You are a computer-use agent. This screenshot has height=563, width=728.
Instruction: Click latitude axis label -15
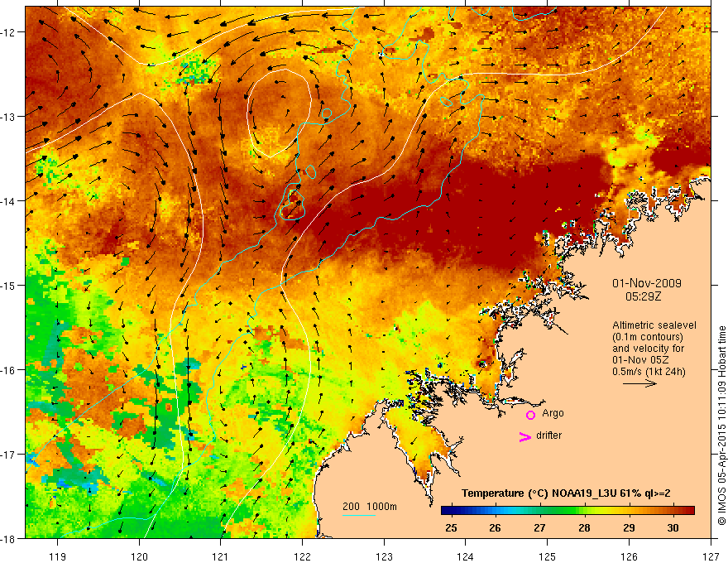(x=8, y=285)
